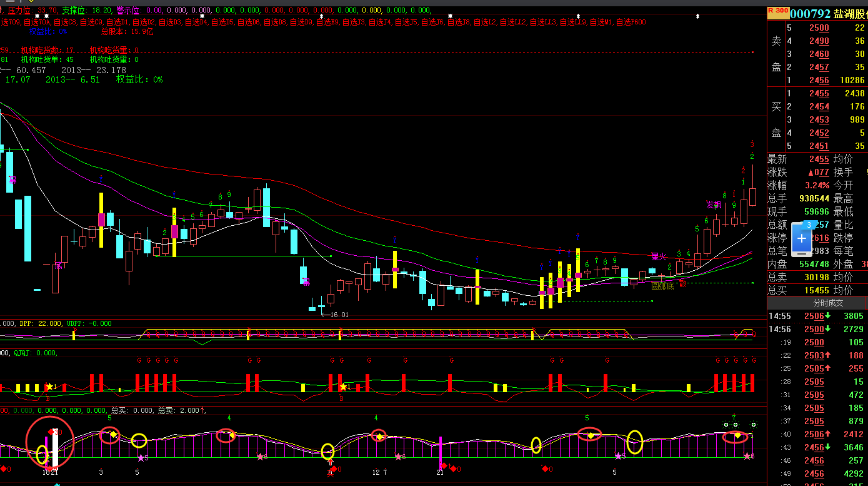Click sell level 1 volume 10286
868x486 pixels.
pyautogui.click(x=852, y=80)
